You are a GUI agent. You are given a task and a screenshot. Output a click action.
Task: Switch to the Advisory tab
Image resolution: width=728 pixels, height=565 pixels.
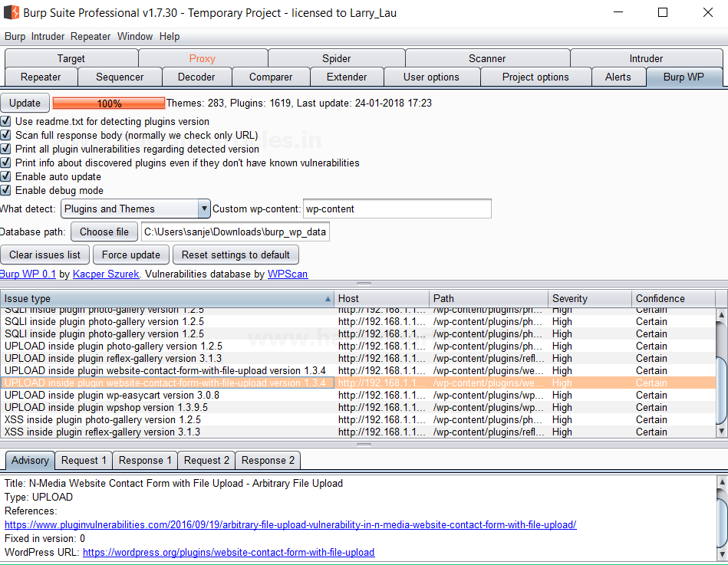click(x=30, y=460)
